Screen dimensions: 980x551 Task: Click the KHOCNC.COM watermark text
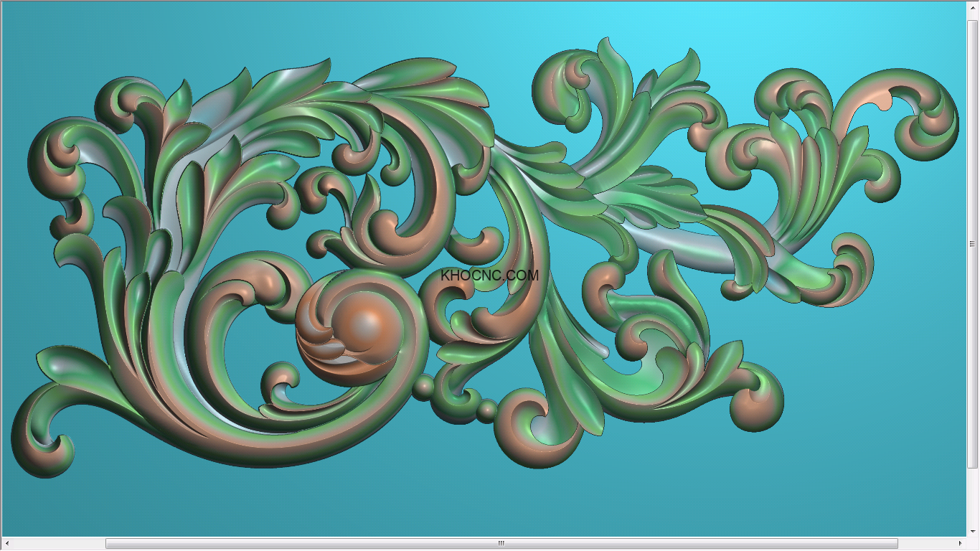click(x=490, y=275)
